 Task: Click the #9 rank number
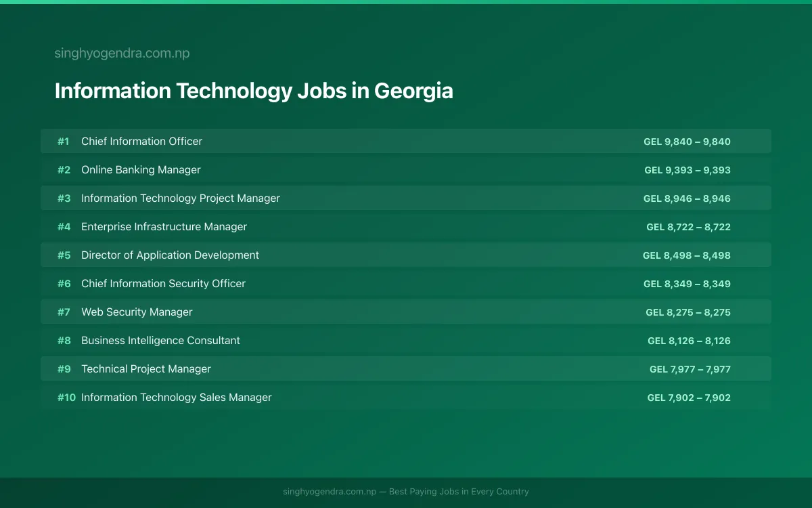64,369
